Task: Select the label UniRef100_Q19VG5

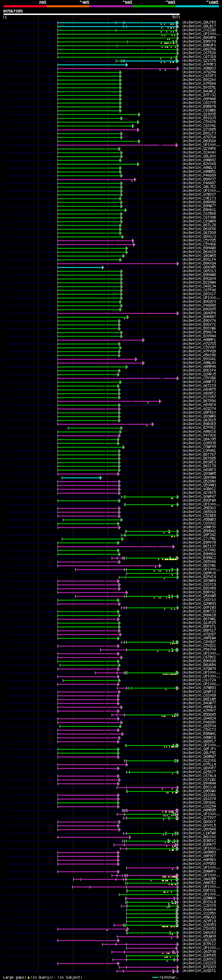Action: pos(199,114)
